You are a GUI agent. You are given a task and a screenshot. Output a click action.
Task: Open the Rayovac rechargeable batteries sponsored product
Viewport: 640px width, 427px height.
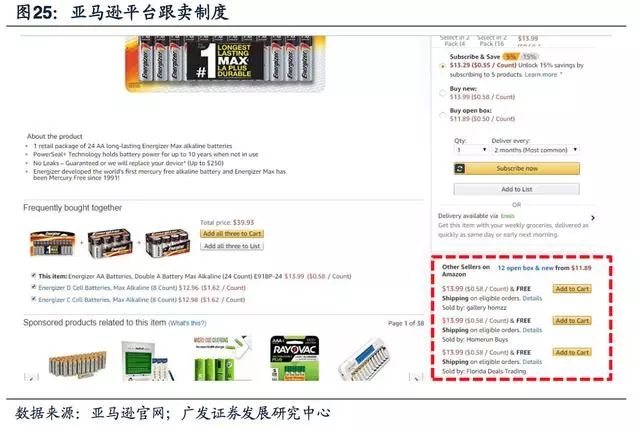pyautogui.click(x=295, y=358)
